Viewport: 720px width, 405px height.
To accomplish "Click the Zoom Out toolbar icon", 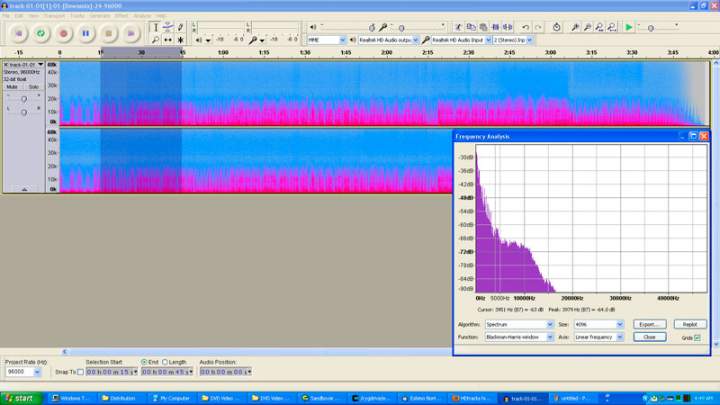I will 587,28.
